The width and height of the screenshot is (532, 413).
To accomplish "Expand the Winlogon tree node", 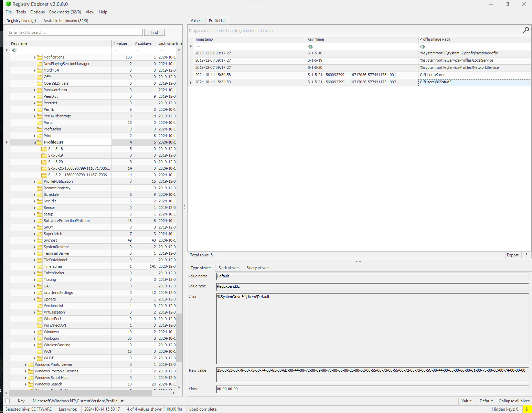I will point(35,339).
